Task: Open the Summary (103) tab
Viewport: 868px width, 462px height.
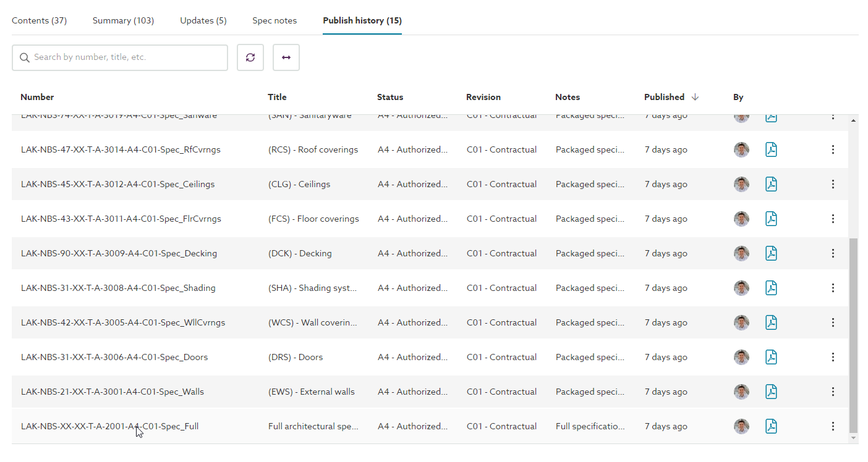Action: (x=123, y=20)
